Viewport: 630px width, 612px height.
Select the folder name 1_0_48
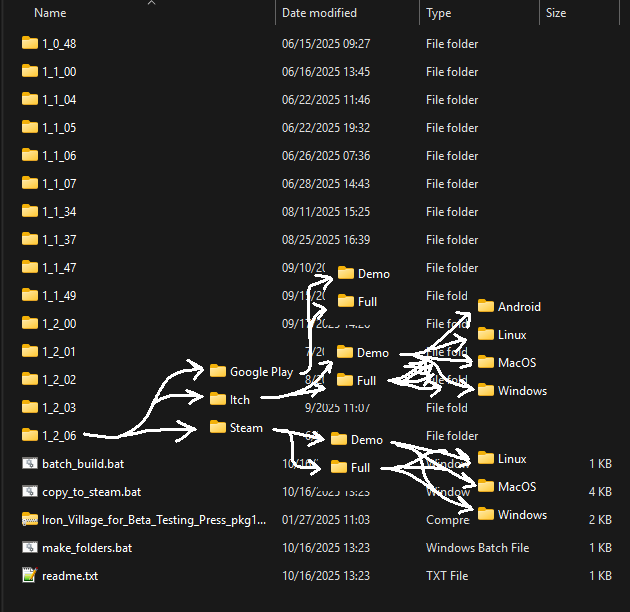tap(59, 43)
